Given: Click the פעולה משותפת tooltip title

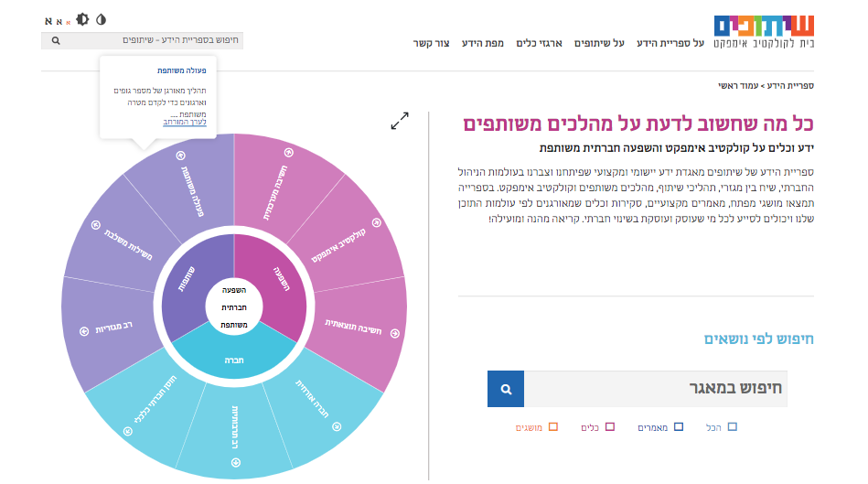Looking at the screenshot, I should (x=182, y=70).
